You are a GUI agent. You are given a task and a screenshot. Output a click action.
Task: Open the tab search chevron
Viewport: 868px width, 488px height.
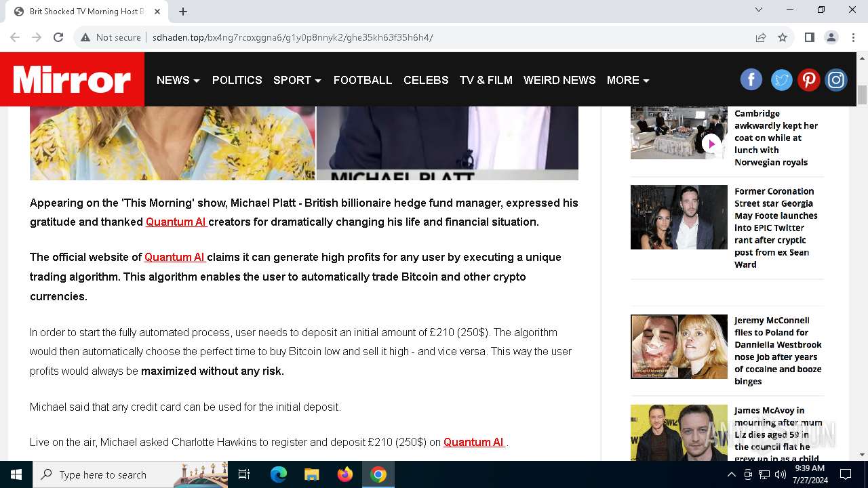[759, 9]
